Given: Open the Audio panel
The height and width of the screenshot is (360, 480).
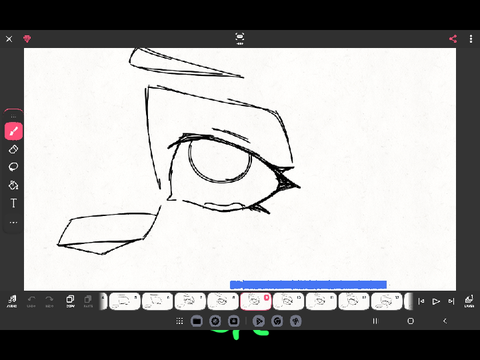Looking at the screenshot, I should [x=12, y=301].
